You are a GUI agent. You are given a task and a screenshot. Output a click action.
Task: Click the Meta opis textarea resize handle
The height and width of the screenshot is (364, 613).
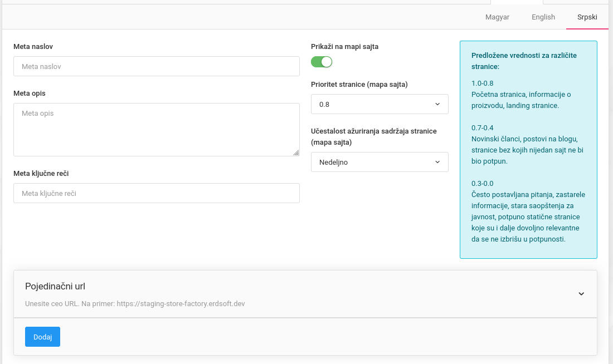296,153
